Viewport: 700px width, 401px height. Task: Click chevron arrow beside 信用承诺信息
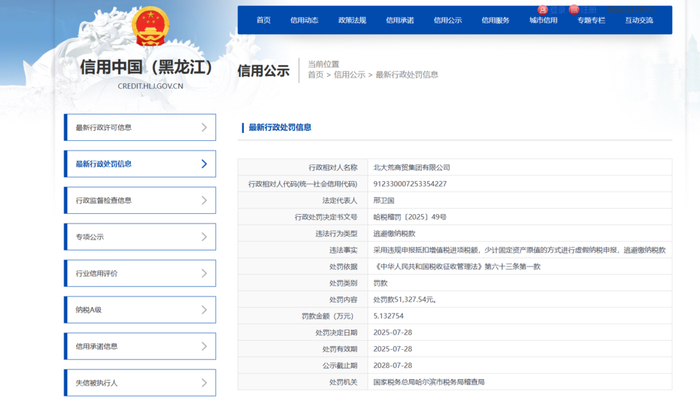tap(204, 346)
